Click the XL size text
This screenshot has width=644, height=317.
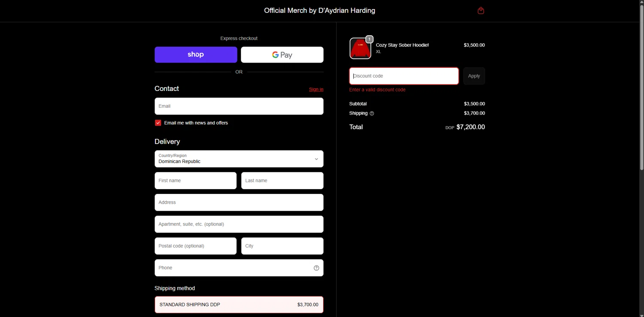click(378, 52)
